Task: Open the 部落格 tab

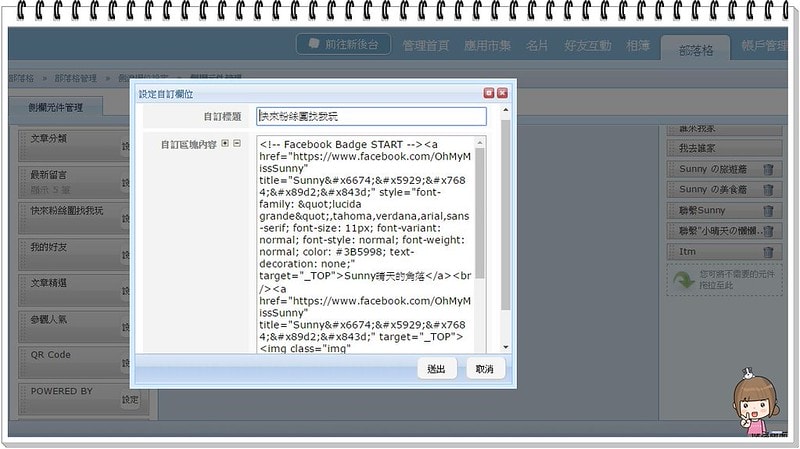Action: pyautogui.click(x=694, y=48)
